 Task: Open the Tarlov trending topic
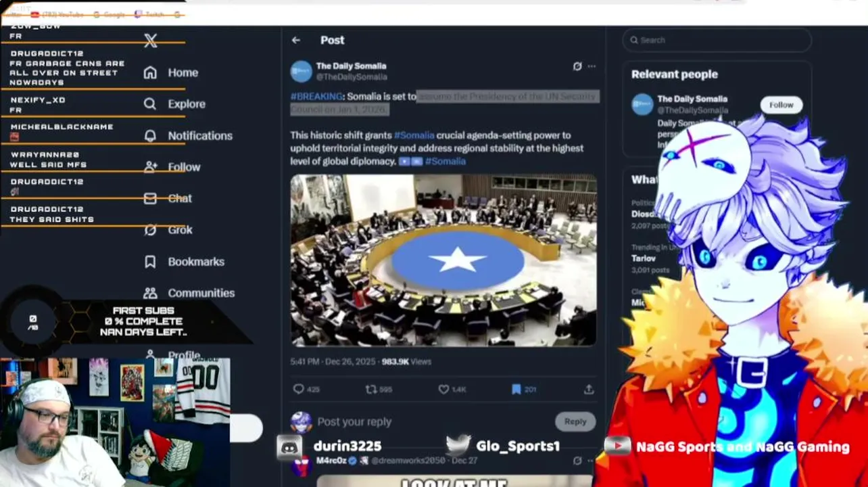click(x=644, y=258)
